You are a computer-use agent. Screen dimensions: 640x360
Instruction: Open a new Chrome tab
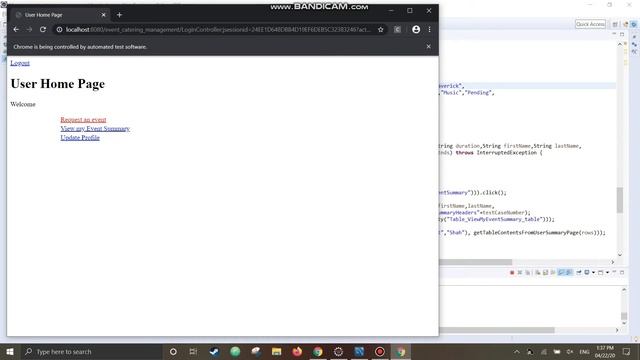(119, 15)
